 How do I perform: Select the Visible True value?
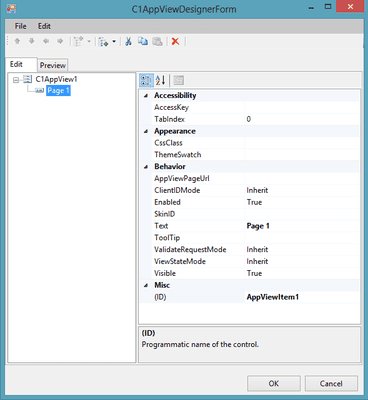[x=302, y=273]
